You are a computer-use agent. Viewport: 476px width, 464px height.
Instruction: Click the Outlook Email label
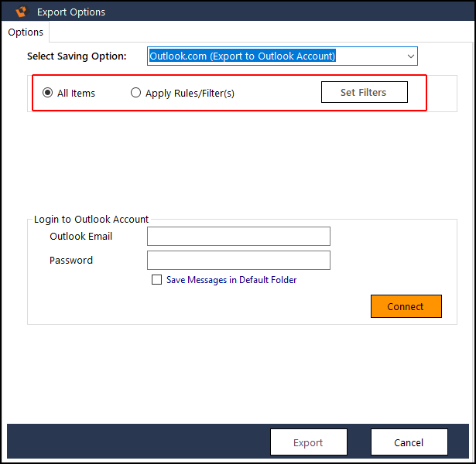coord(81,236)
